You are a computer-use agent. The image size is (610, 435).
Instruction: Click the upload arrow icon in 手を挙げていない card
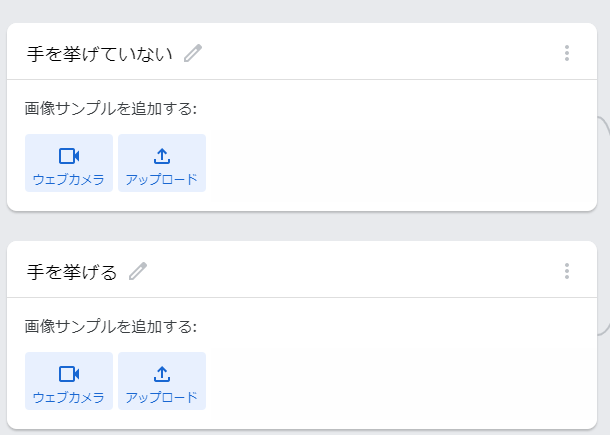pyautogui.click(x=162, y=156)
